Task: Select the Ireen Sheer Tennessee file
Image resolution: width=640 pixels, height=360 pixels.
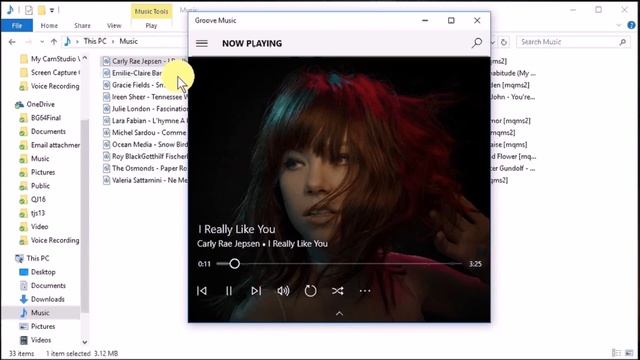Action: pyautogui.click(x=145, y=97)
